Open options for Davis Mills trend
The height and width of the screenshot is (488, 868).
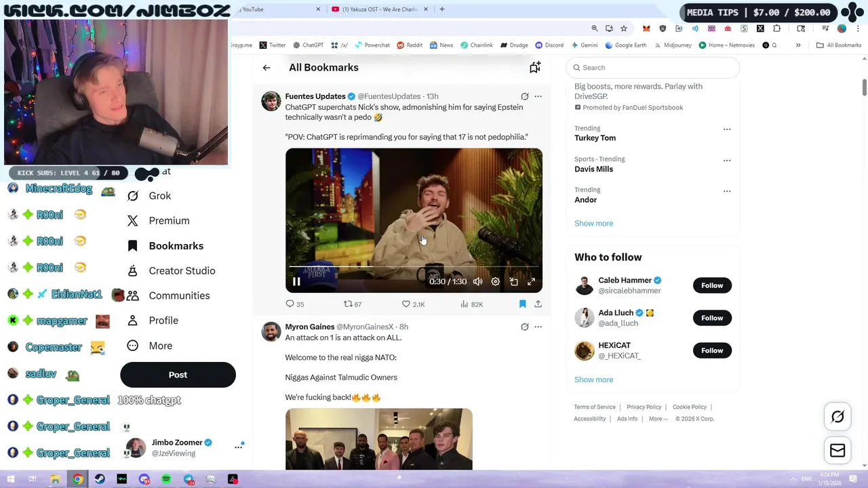(727, 161)
